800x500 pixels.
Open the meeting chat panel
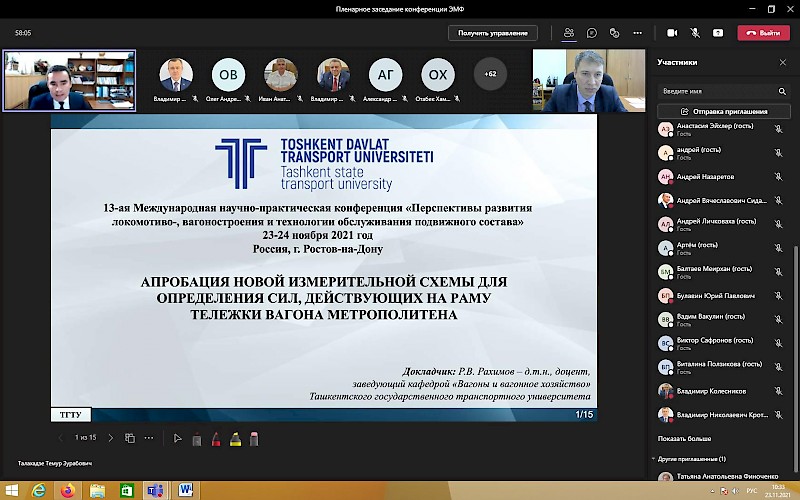coord(592,33)
